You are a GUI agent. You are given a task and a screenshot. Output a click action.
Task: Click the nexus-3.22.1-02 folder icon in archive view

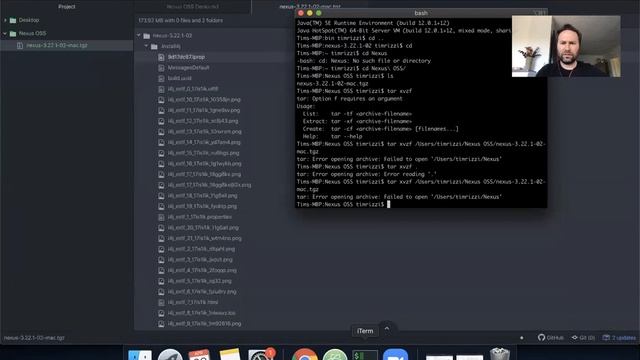click(147, 36)
